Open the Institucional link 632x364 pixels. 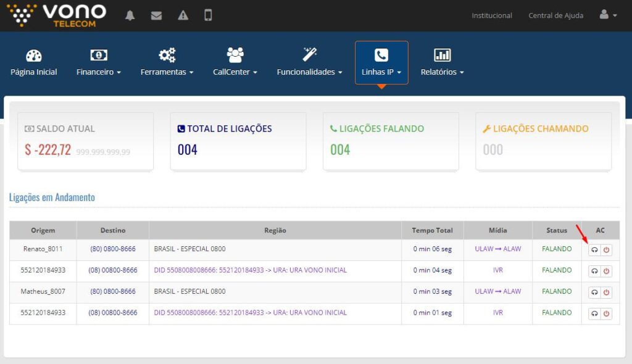point(492,15)
